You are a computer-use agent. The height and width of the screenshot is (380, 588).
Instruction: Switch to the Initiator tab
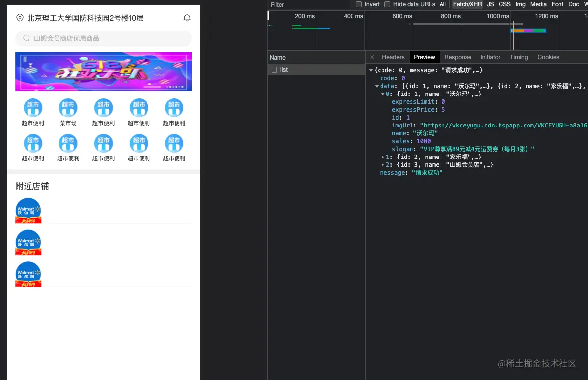pyautogui.click(x=490, y=57)
